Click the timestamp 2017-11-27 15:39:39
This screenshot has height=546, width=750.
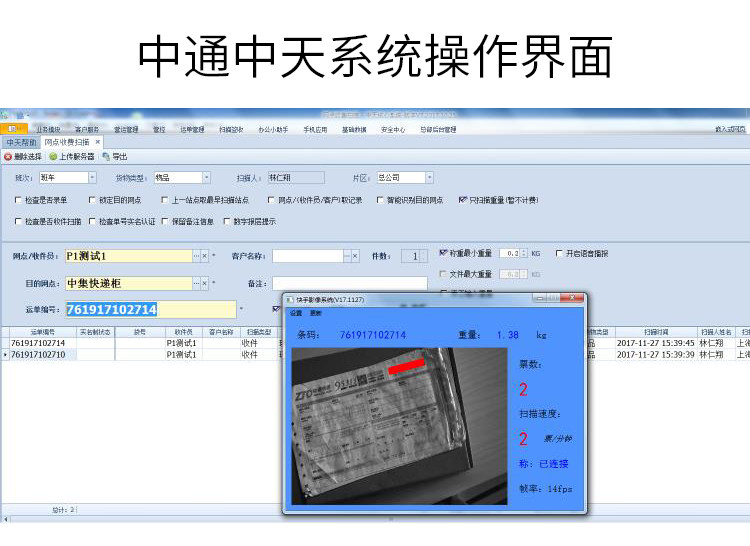coord(655,355)
